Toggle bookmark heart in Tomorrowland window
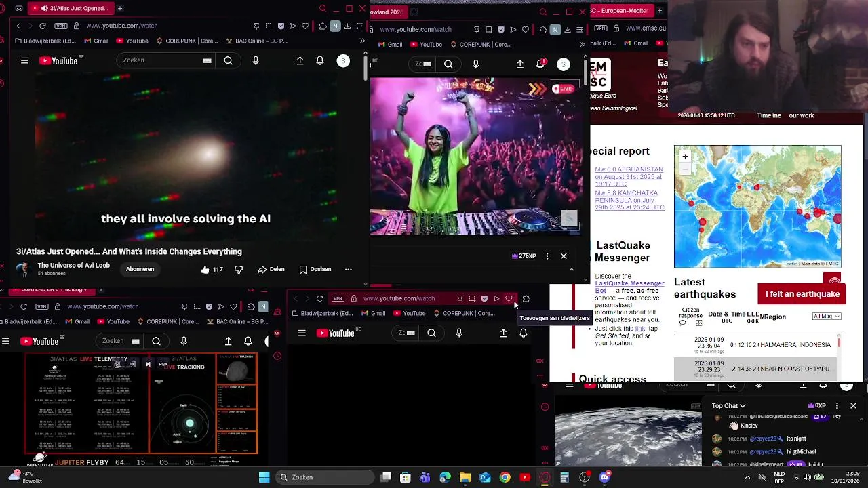868x488 pixels. click(526, 30)
